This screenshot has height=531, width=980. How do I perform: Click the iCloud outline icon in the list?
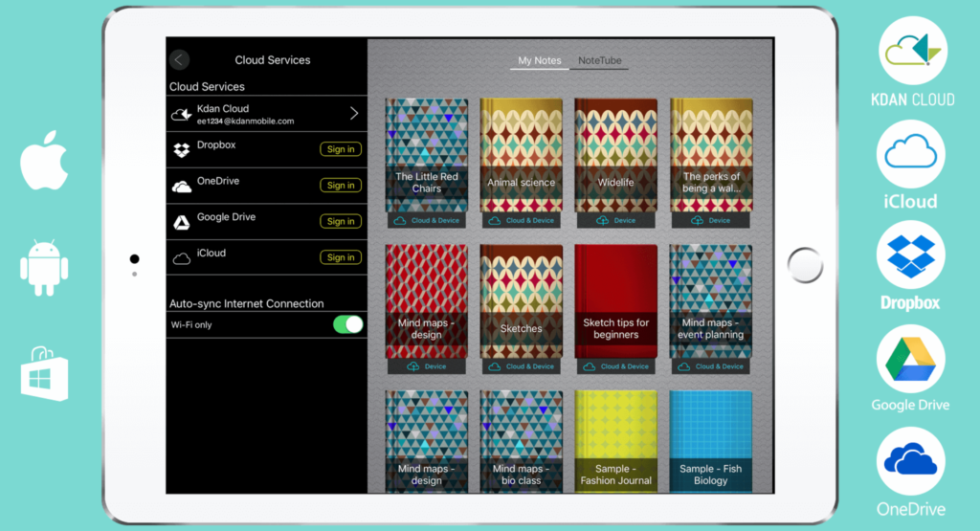tap(181, 258)
